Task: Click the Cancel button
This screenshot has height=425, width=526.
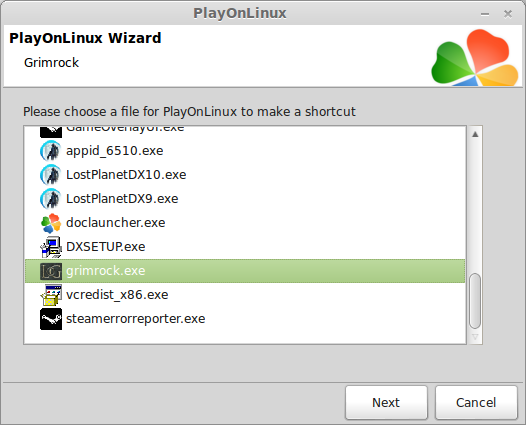Action: click(x=476, y=403)
